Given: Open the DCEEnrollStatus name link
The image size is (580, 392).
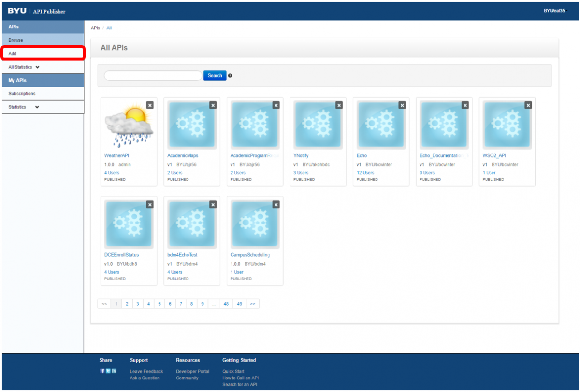Looking at the screenshot, I should (x=123, y=255).
